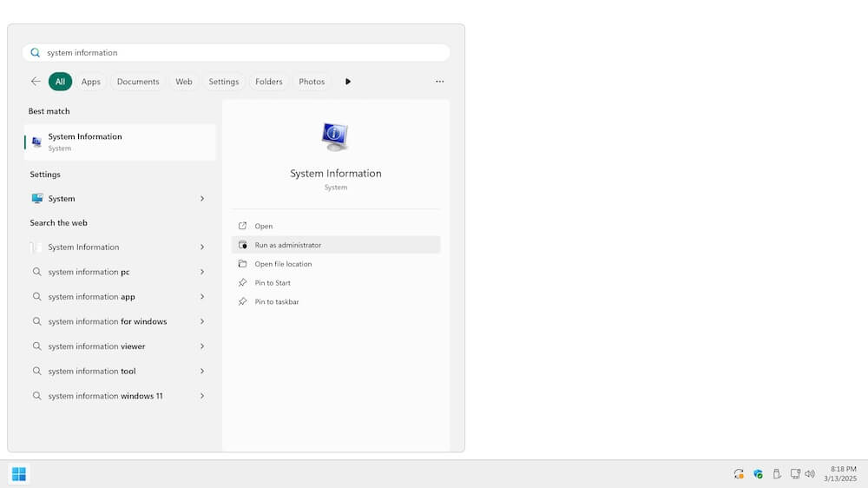Choose Open file location
The width and height of the screenshot is (868, 488).
click(335, 264)
